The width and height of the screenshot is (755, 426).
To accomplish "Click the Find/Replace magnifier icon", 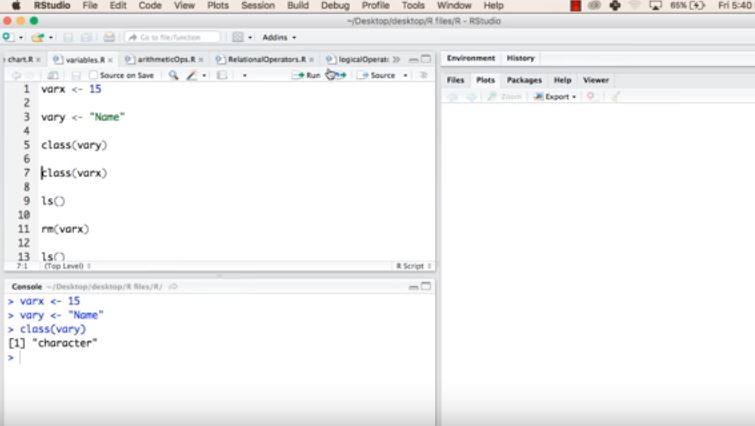I will pyautogui.click(x=173, y=75).
